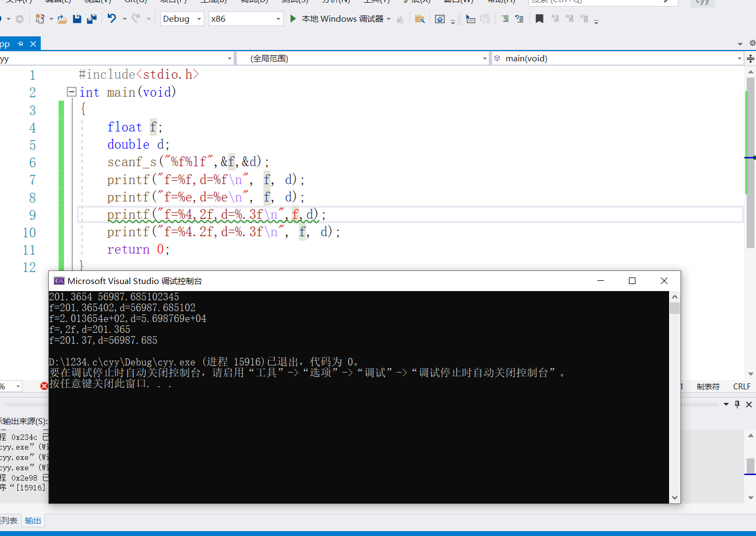Viewport: 756px width, 536px height.
Task: Click the 制表符 status indicator
Action: pos(708,387)
